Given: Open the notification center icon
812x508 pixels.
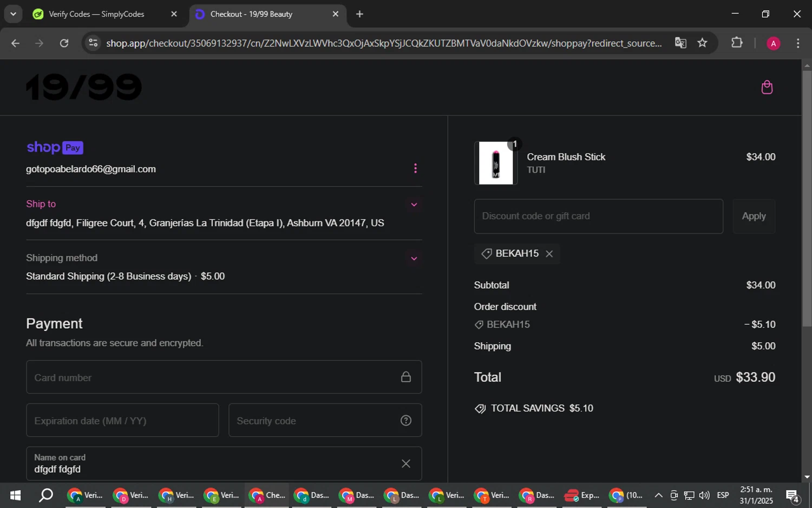Looking at the screenshot, I should point(793,496).
